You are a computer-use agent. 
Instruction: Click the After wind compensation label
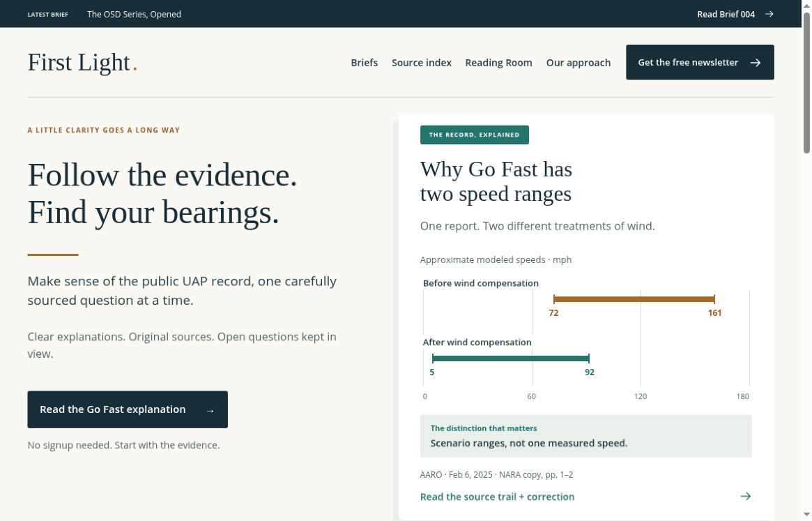[477, 342]
